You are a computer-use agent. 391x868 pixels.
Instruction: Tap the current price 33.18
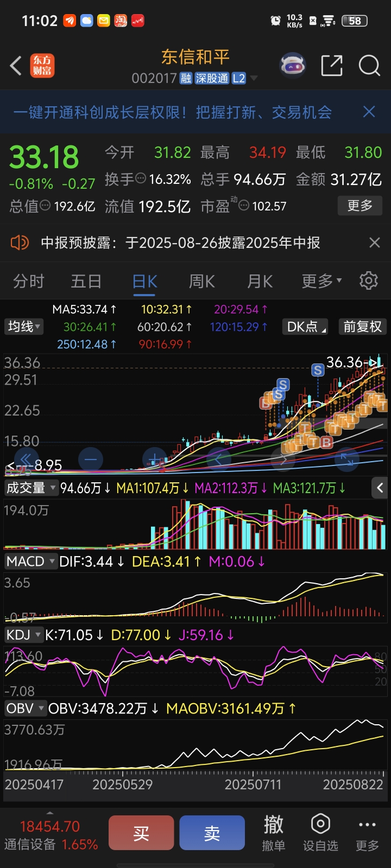point(44,157)
